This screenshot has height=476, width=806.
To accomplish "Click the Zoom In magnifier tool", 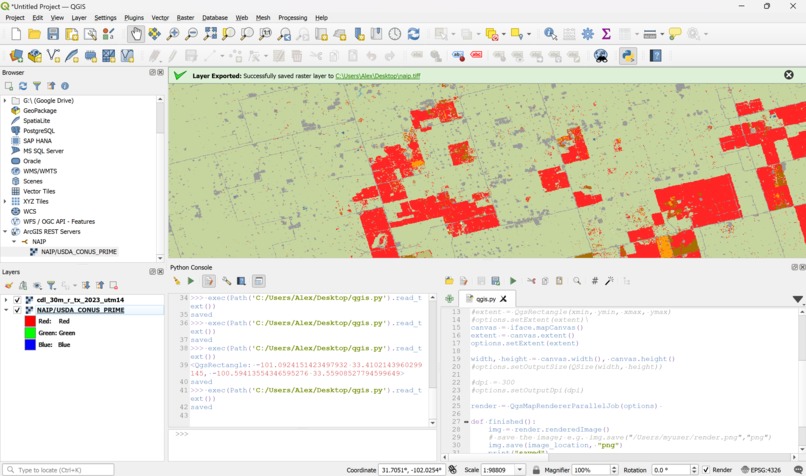I will (173, 34).
